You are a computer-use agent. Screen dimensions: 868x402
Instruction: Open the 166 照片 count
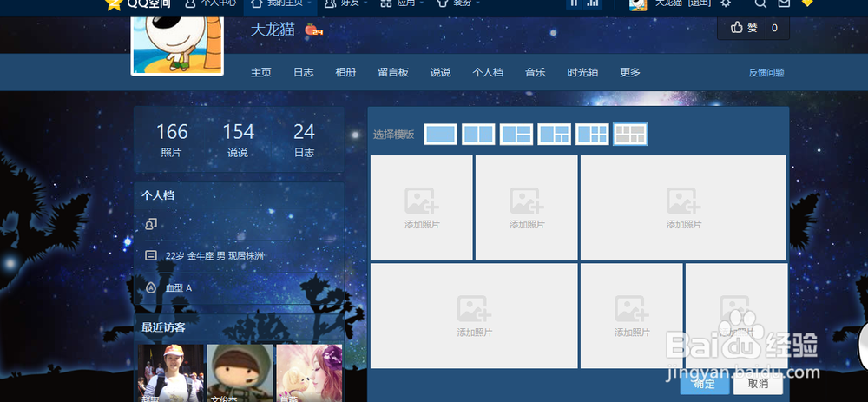click(x=172, y=140)
